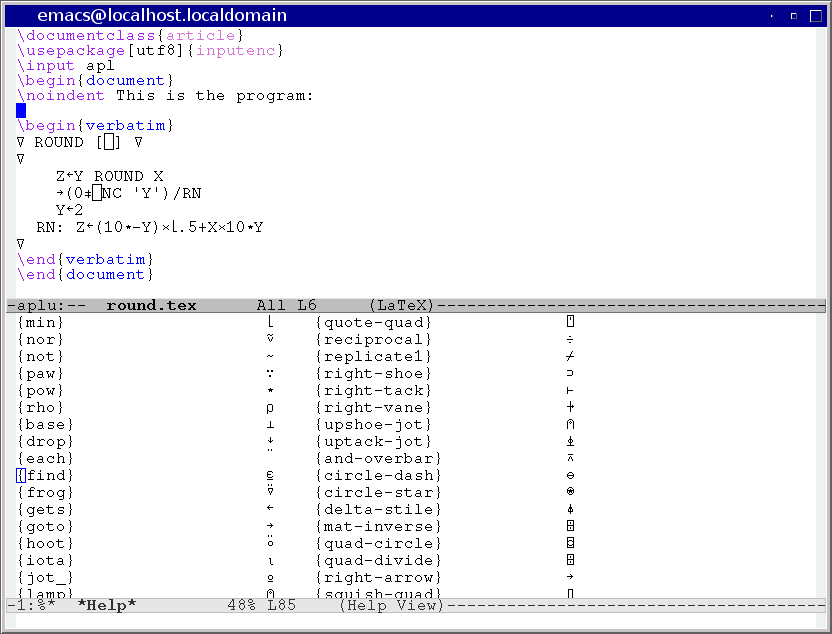
Task: Place cursor on \begin{verbatim} line
Action: pos(96,125)
